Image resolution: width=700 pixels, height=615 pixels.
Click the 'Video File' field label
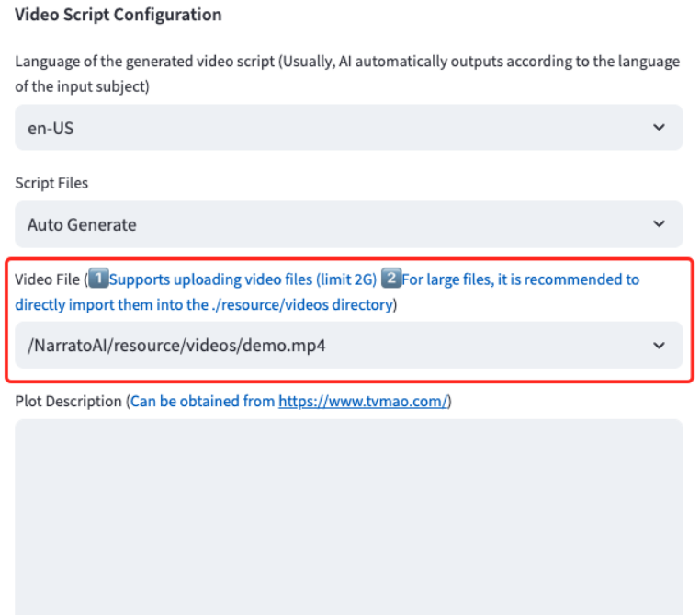[x=47, y=279]
